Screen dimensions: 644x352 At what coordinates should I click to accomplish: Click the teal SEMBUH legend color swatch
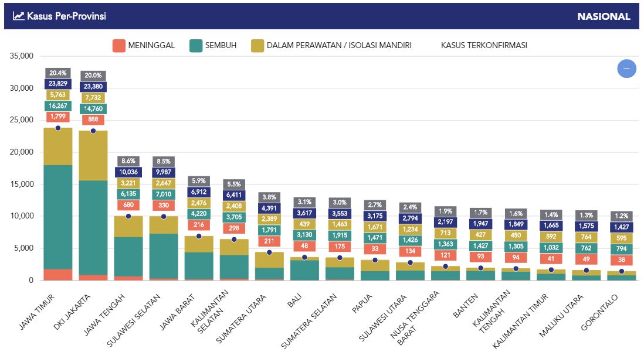click(x=196, y=45)
